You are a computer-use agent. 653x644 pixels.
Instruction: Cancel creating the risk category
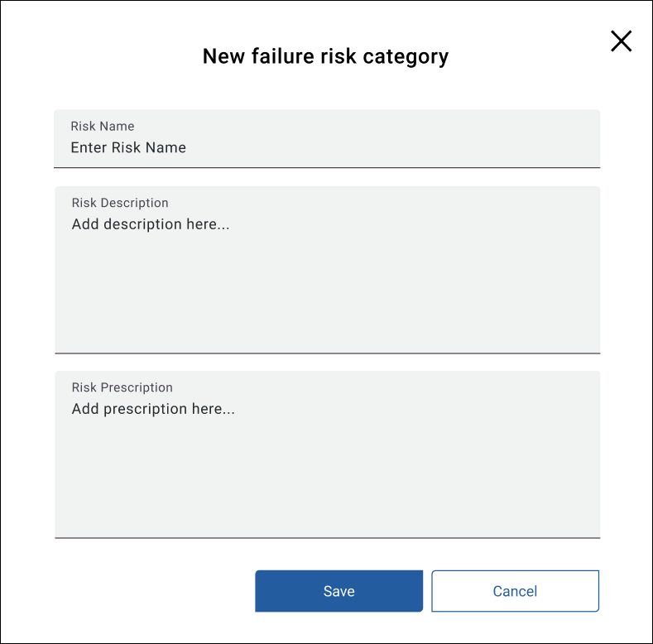[x=515, y=591]
